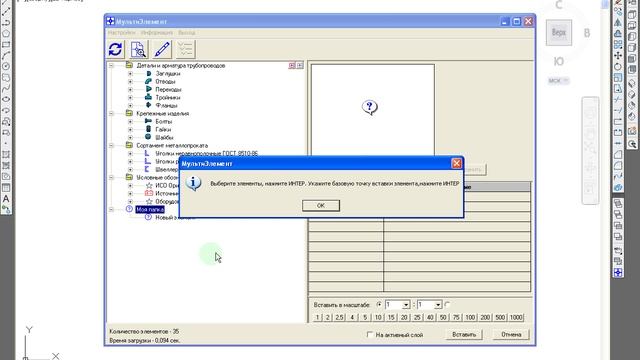Select the 'Тройники' tree item
The height and width of the screenshot is (360, 640).
click(168, 98)
